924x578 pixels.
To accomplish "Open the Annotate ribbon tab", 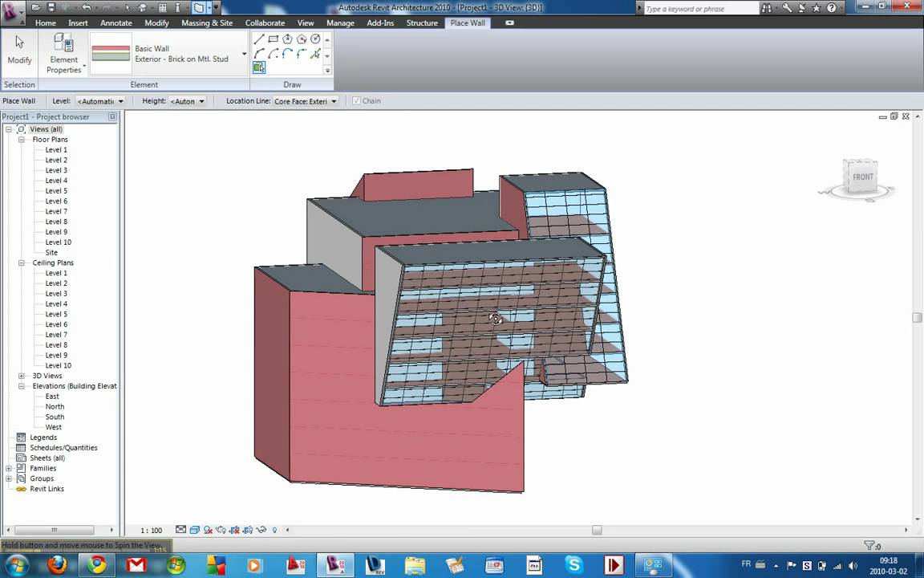I will (x=116, y=23).
